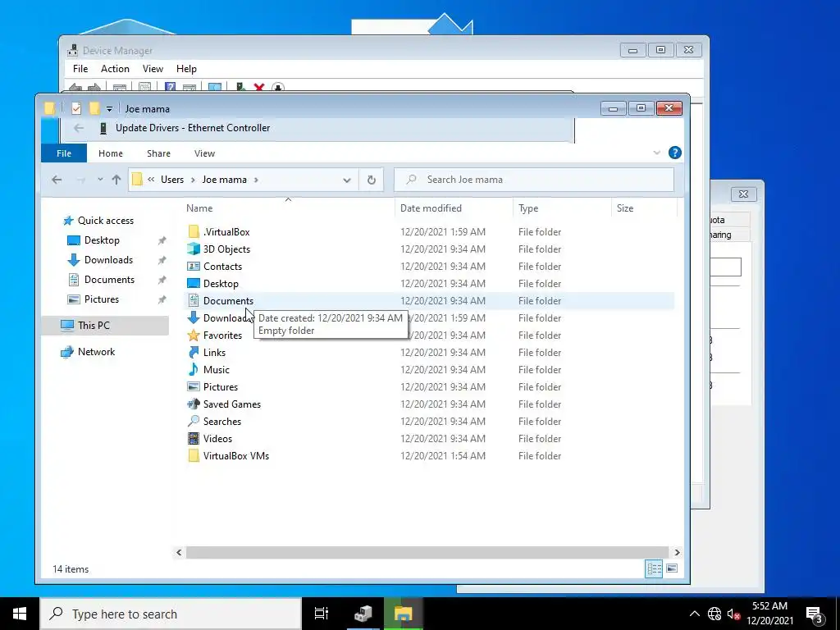Switch to large thumbnails view icon
Image resolution: width=840 pixels, height=630 pixels.
click(x=672, y=569)
